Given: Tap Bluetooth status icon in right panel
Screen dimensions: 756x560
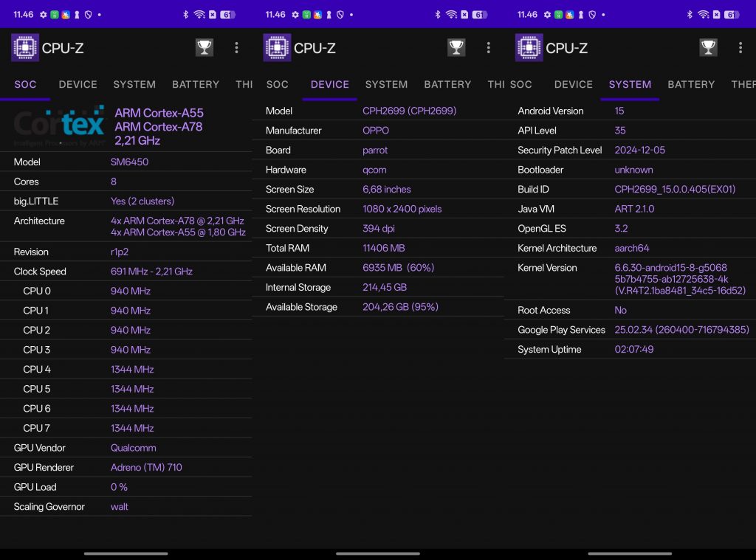Looking at the screenshot, I should point(690,15).
